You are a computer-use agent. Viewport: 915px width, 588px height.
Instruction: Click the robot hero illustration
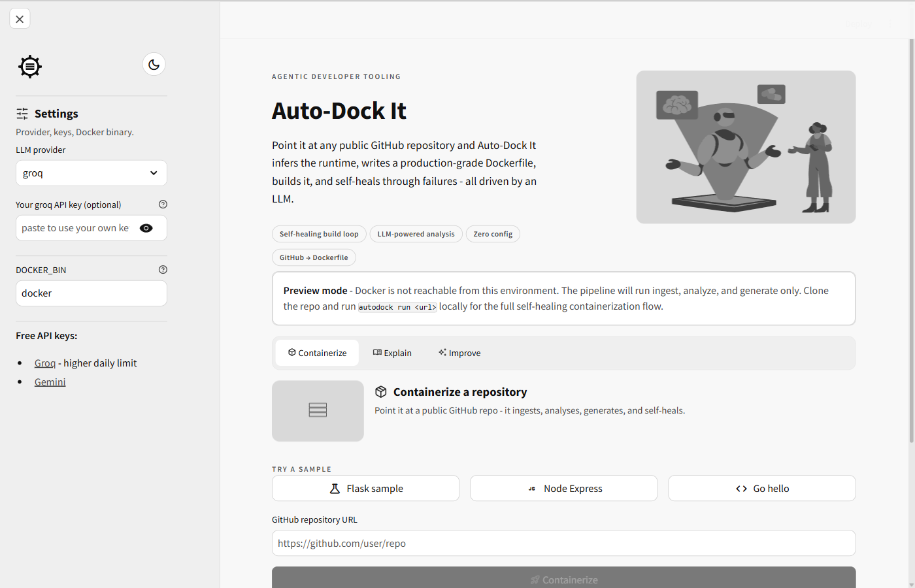tap(746, 147)
